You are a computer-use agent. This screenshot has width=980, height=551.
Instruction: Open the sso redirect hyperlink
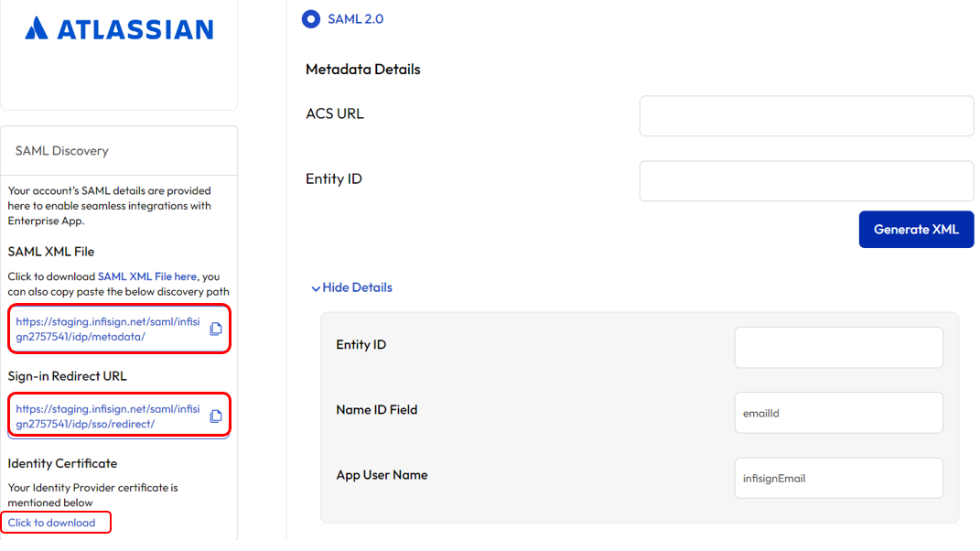pos(101,415)
